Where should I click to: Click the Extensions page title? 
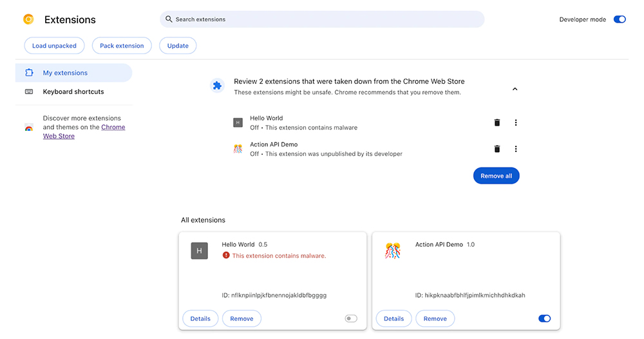click(70, 20)
